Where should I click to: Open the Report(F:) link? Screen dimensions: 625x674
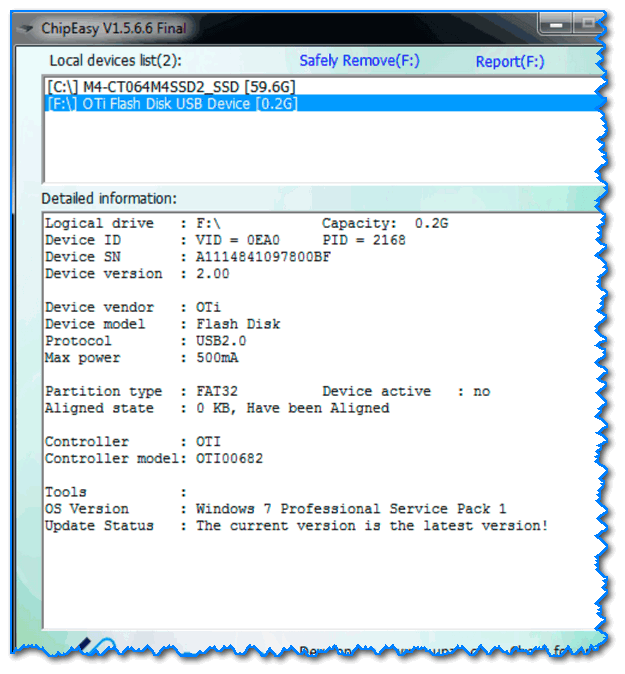[x=510, y=62]
